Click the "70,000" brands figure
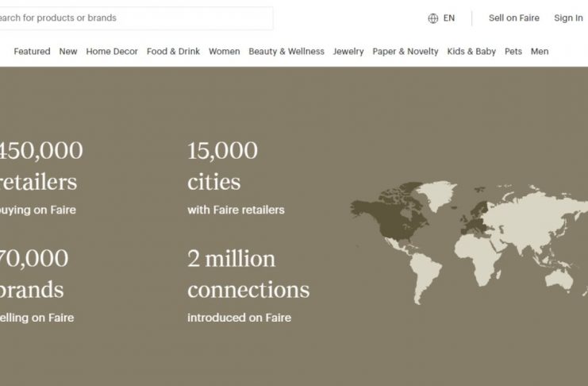 coord(34,259)
